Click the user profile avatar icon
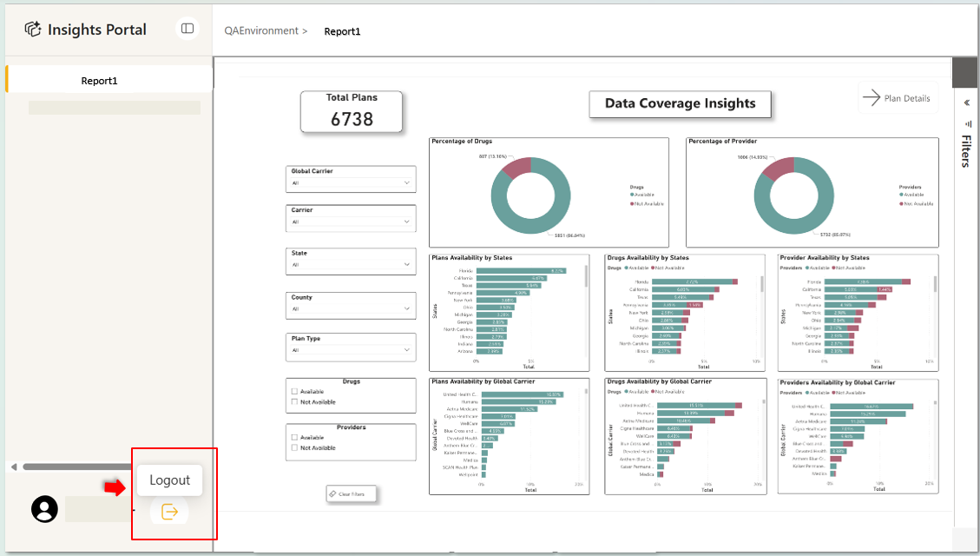980x556 pixels. 44,509
